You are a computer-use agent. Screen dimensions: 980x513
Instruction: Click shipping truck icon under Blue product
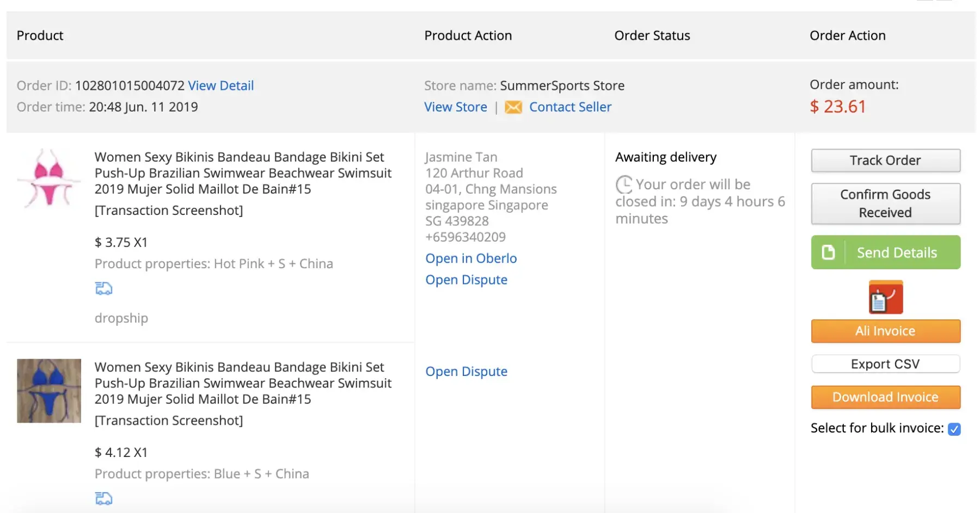point(103,498)
